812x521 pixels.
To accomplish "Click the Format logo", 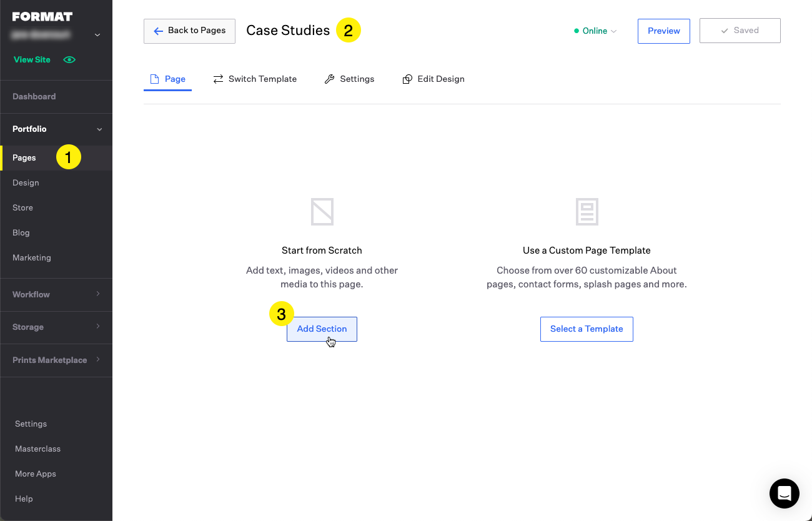I will 42,16.
